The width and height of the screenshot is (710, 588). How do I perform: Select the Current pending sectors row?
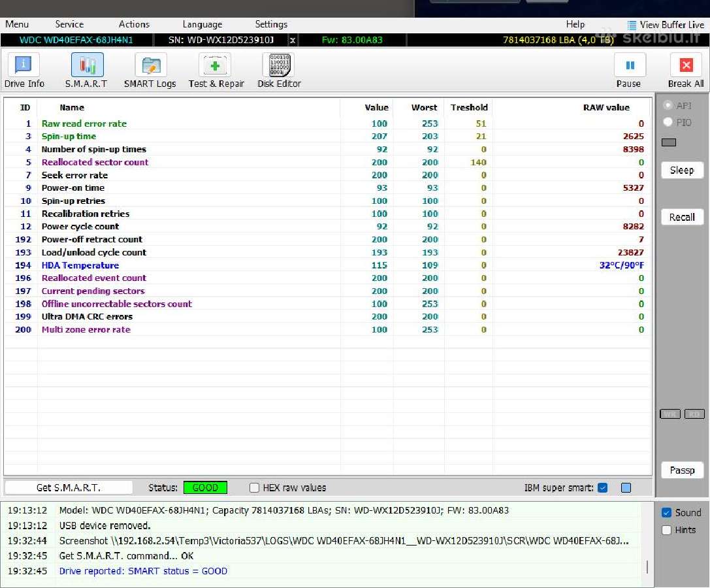pos(328,291)
